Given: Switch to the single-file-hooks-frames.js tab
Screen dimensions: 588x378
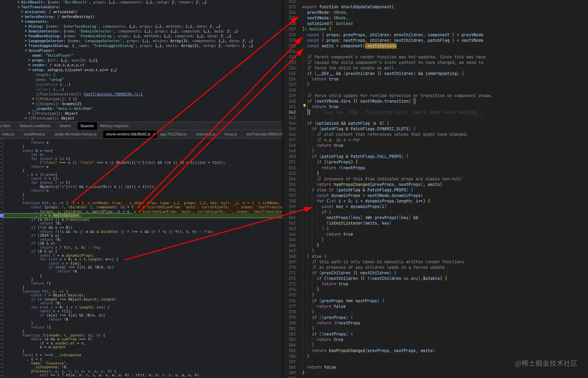Looking at the screenshot, I should pyautogui.click(x=75, y=134).
